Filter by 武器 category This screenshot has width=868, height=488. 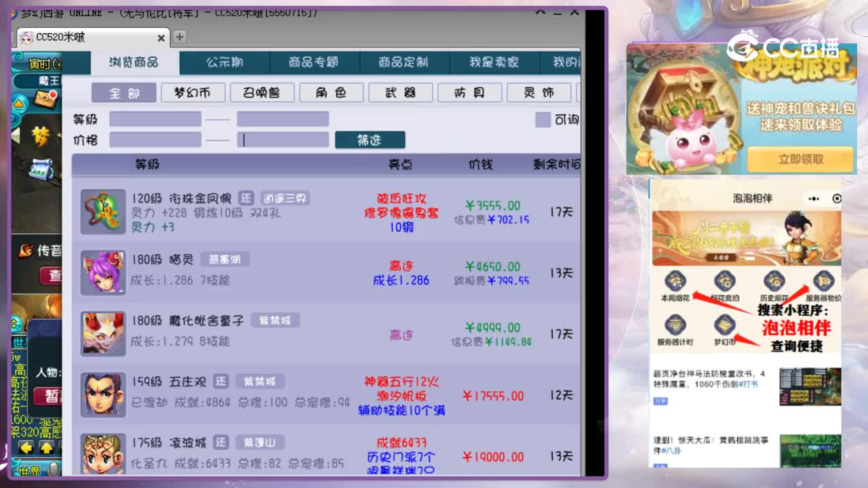click(401, 93)
